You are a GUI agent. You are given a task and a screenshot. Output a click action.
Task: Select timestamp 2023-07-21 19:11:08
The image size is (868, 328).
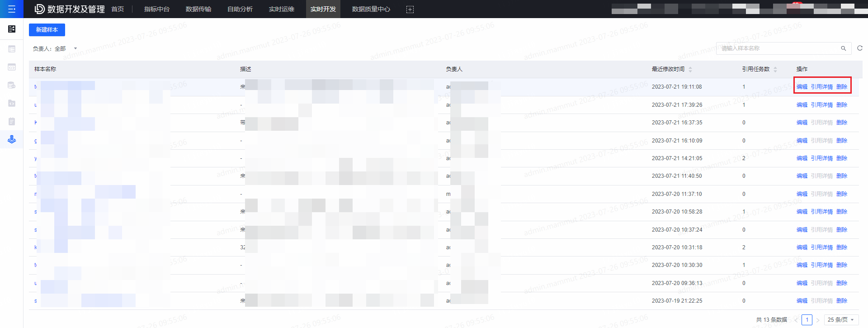[677, 87]
